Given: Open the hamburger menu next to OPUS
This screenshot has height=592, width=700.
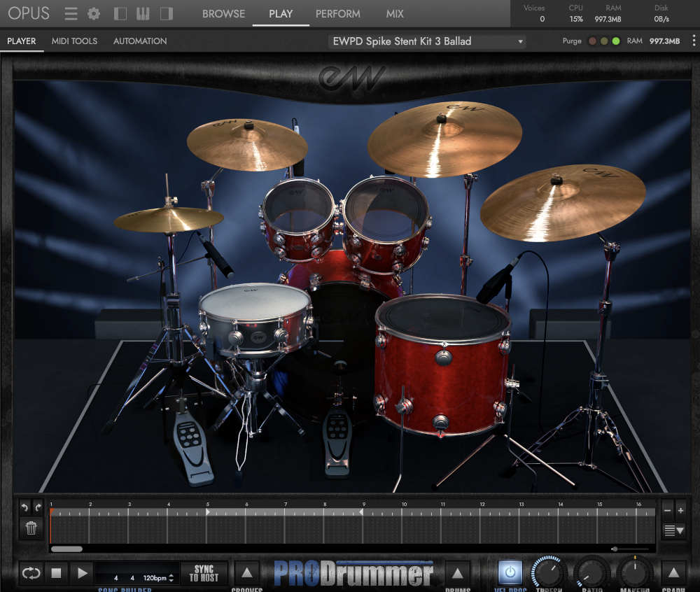Looking at the screenshot, I should (70, 13).
